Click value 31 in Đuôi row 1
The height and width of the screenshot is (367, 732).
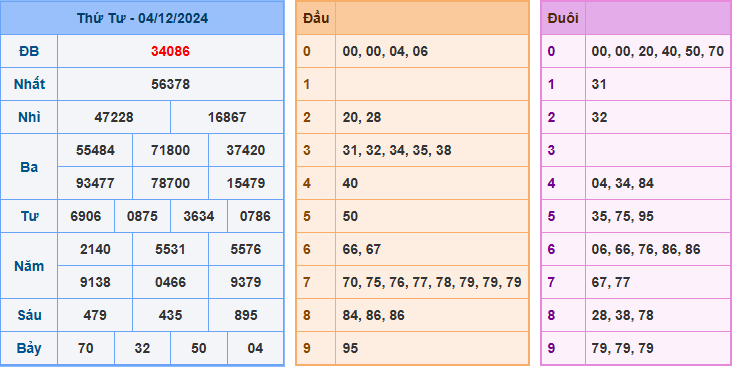point(599,85)
